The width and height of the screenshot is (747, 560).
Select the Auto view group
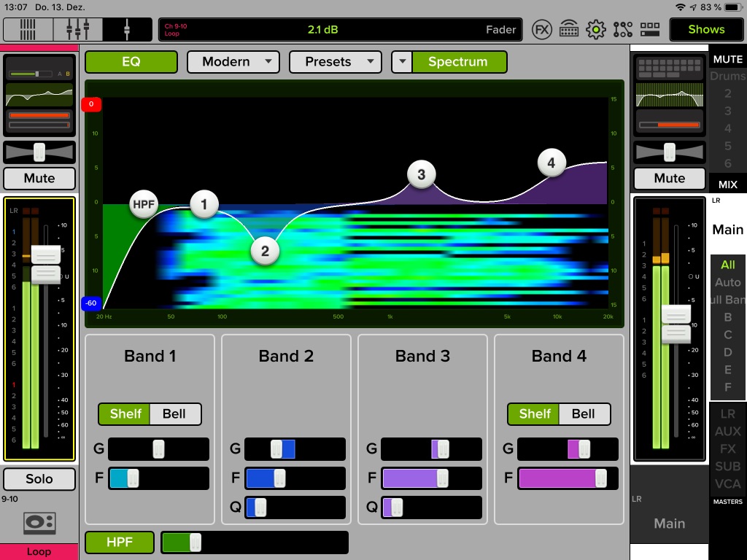pos(727,282)
